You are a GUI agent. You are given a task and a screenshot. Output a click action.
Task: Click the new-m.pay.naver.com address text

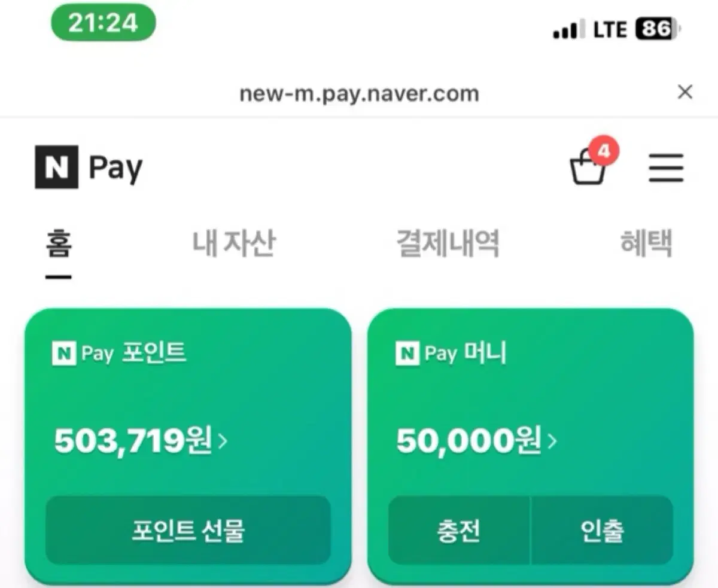(359, 93)
